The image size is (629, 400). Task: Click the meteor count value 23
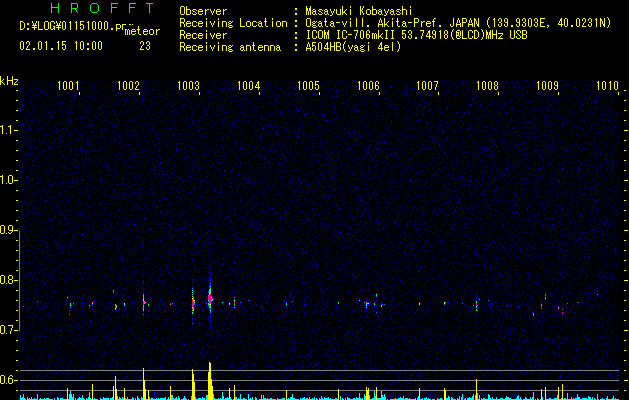[145, 46]
